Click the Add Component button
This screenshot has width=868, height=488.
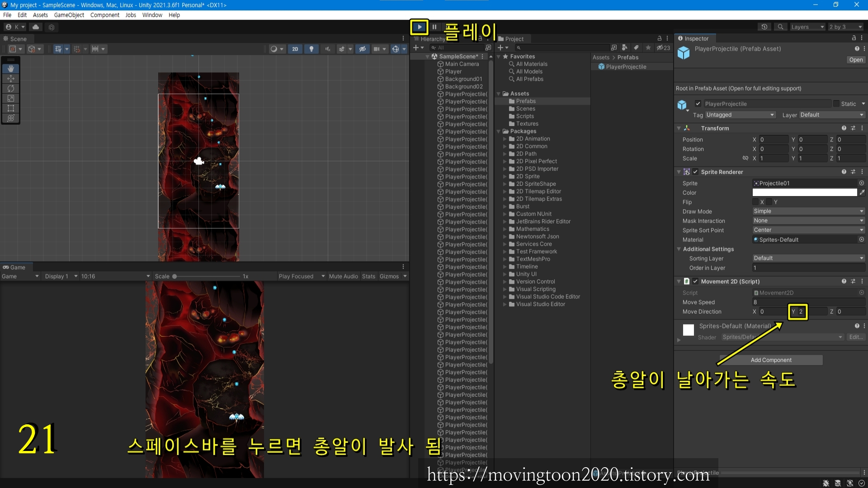[x=771, y=360]
